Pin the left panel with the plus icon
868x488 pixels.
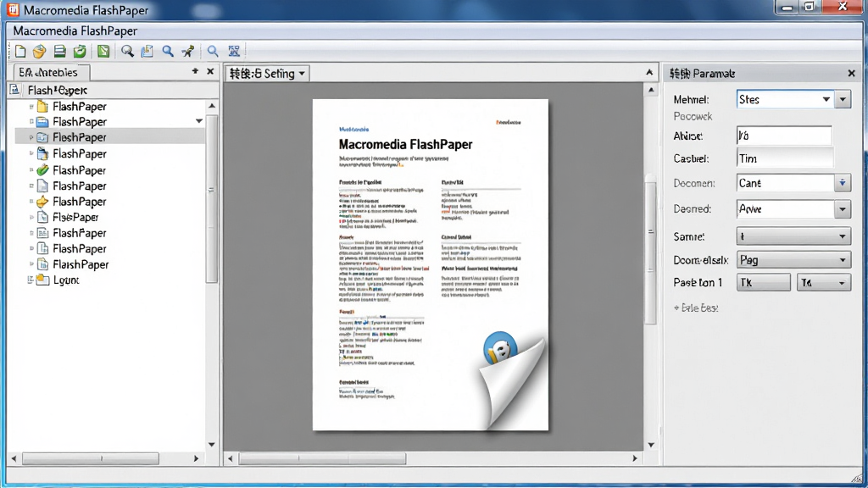(x=195, y=71)
